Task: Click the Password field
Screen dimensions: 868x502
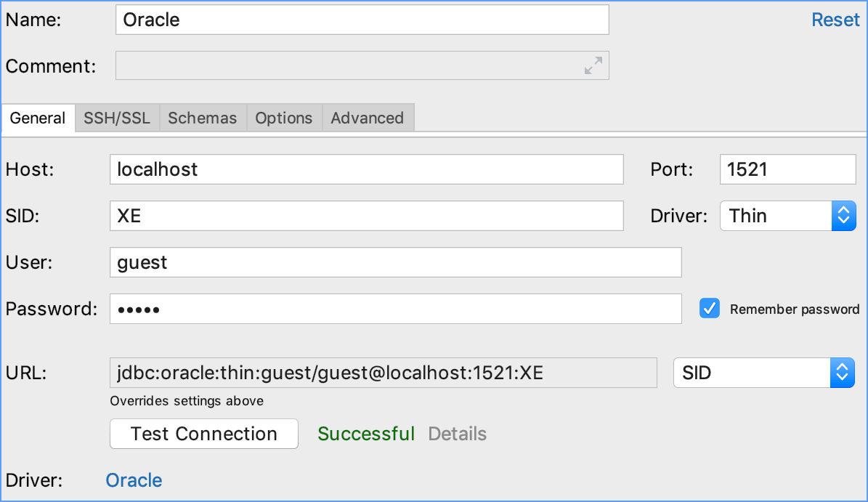Action: tap(395, 309)
